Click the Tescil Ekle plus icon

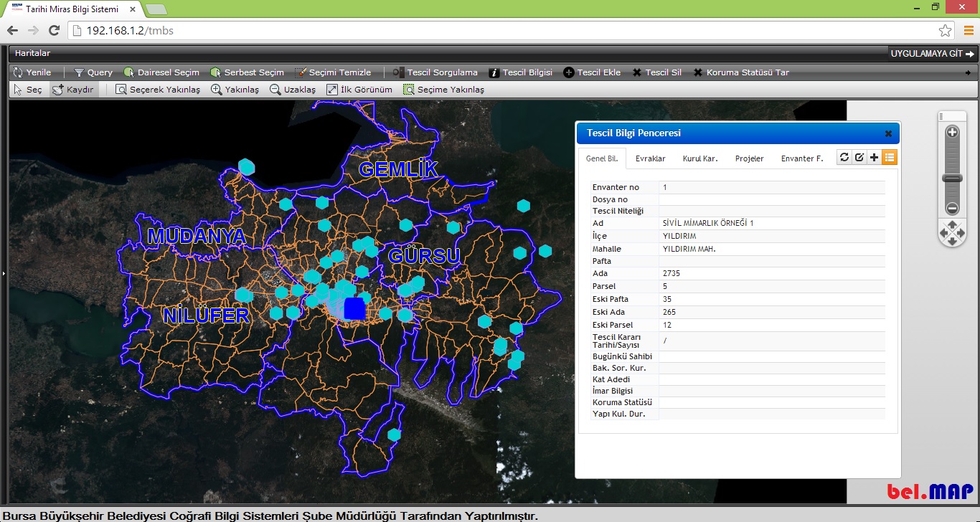coord(569,72)
